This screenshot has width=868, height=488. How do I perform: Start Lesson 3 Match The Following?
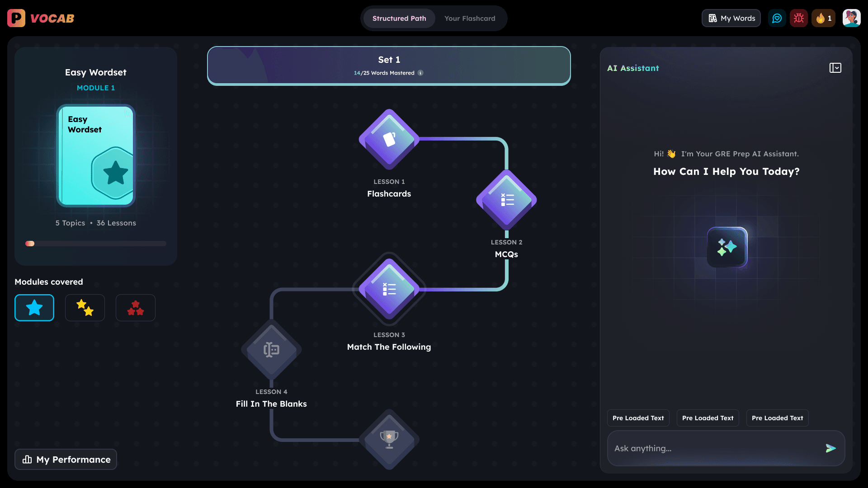click(x=389, y=289)
